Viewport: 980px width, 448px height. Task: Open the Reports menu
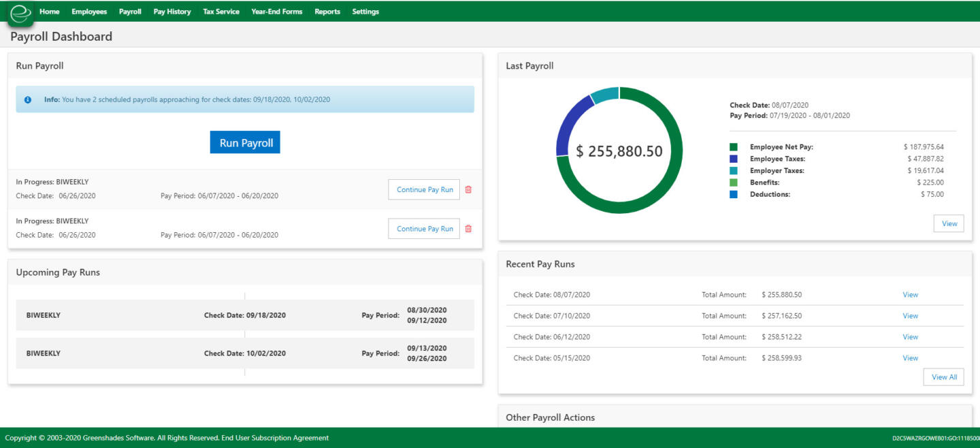(x=327, y=12)
